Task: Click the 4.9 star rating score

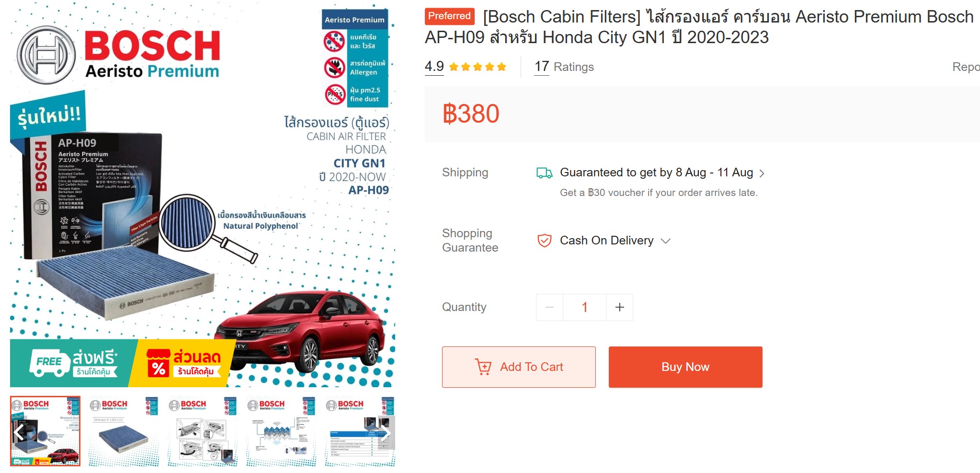Action: 434,66
